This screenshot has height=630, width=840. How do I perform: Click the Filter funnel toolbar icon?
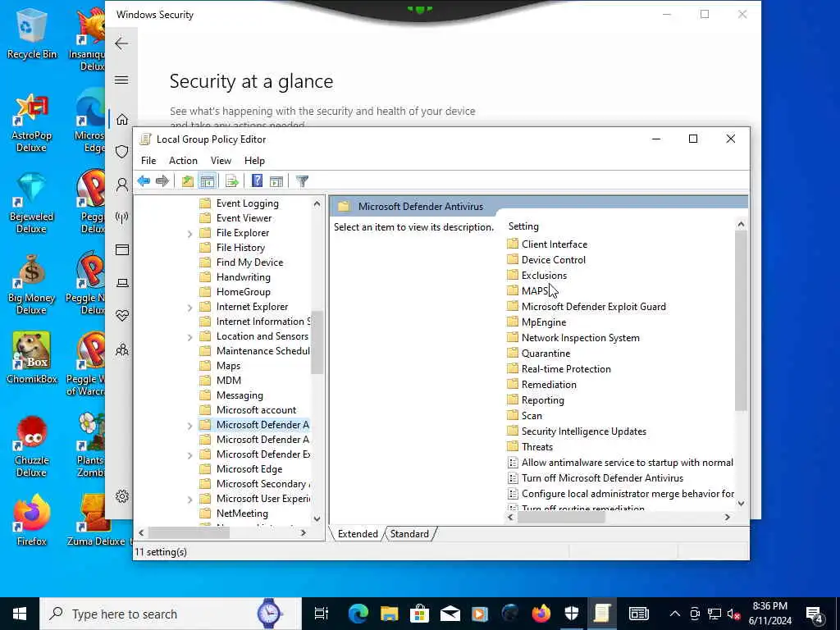(x=302, y=181)
